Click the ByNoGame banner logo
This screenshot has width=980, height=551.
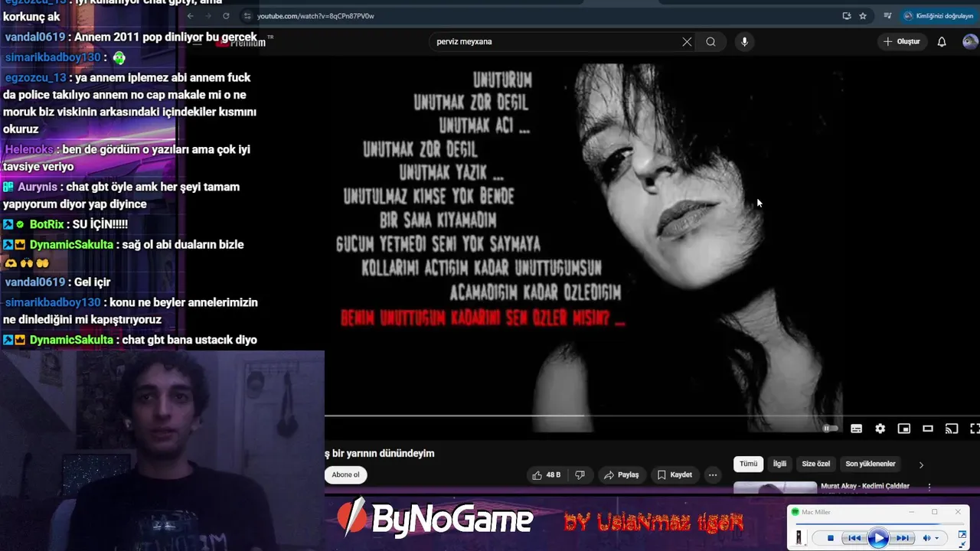pos(435,520)
